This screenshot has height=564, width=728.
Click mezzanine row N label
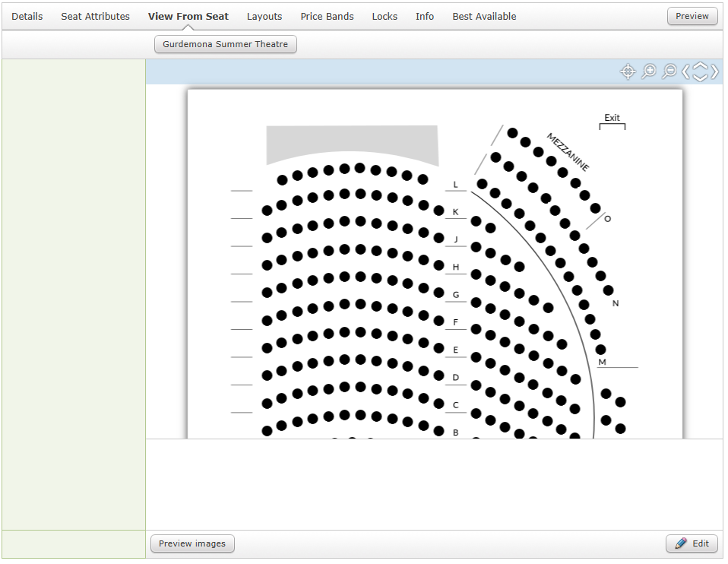point(616,303)
